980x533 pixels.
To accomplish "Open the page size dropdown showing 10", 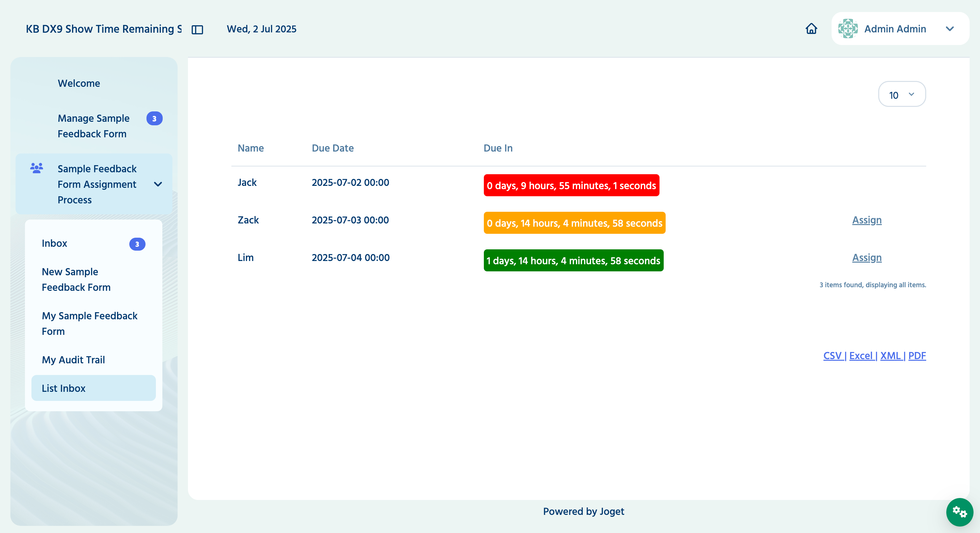I will (x=902, y=94).
